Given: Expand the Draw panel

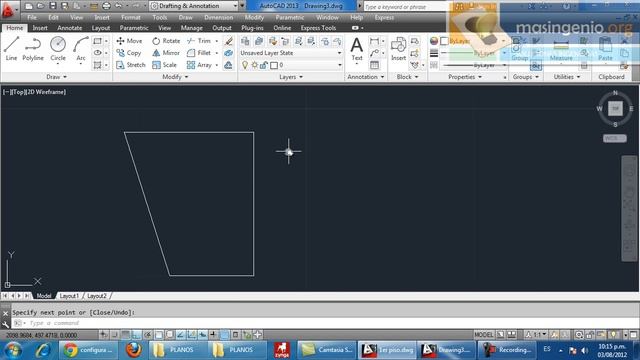Looking at the screenshot, I should point(56,77).
